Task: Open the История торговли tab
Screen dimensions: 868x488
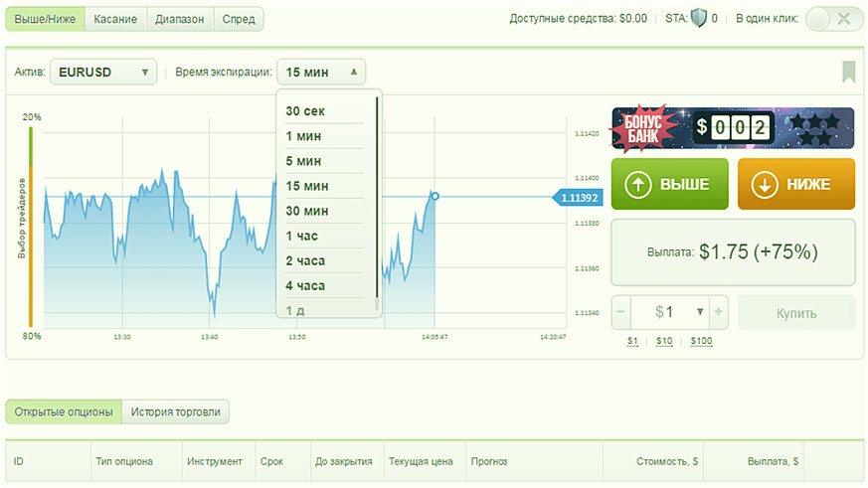Action: pyautogui.click(x=176, y=411)
